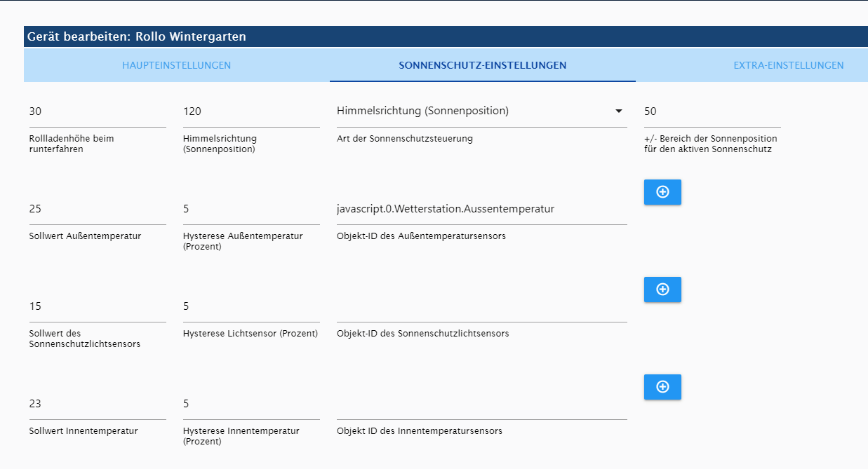Click plus button beside Sonnenschutzlichtsensor object ID
This screenshot has width=868, height=469.
(x=662, y=290)
